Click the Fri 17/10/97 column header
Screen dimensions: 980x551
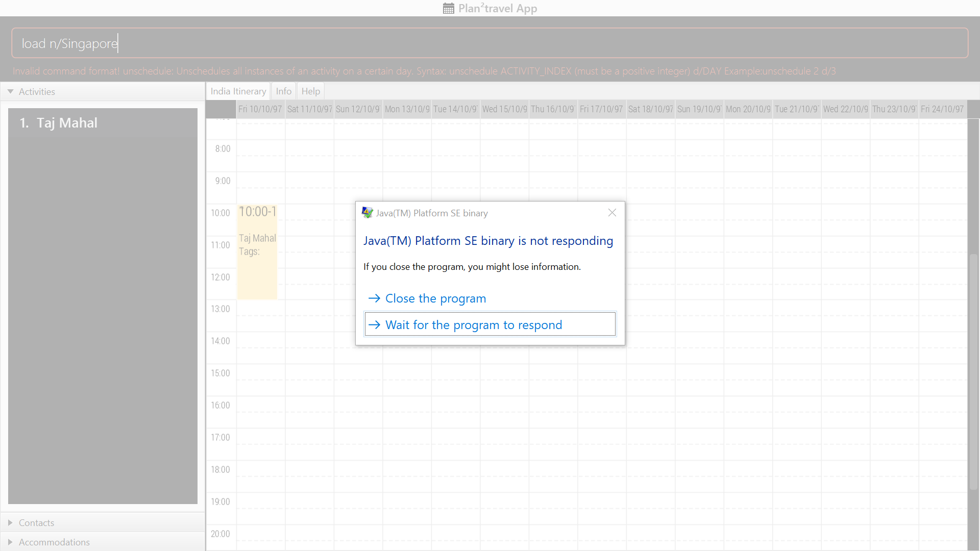click(x=601, y=109)
